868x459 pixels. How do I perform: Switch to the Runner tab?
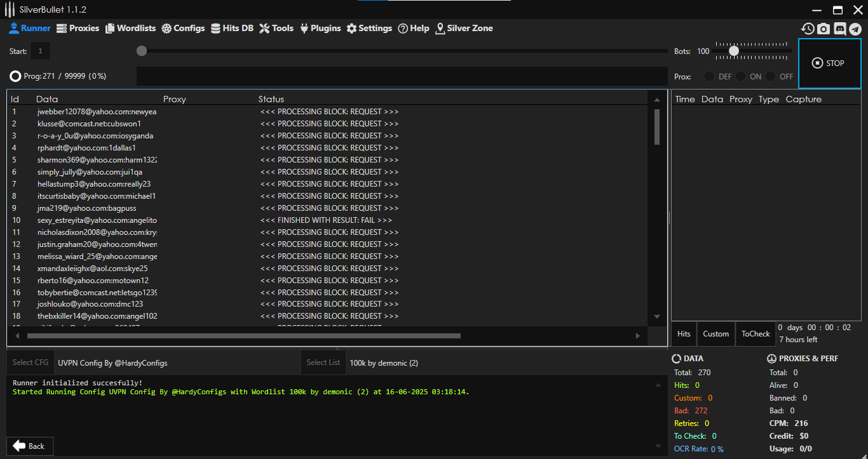[x=29, y=28]
